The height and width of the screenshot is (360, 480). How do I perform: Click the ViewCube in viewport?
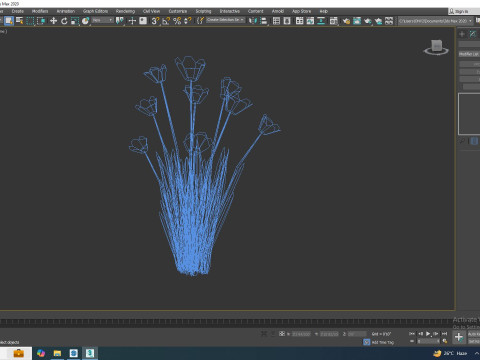(x=436, y=47)
